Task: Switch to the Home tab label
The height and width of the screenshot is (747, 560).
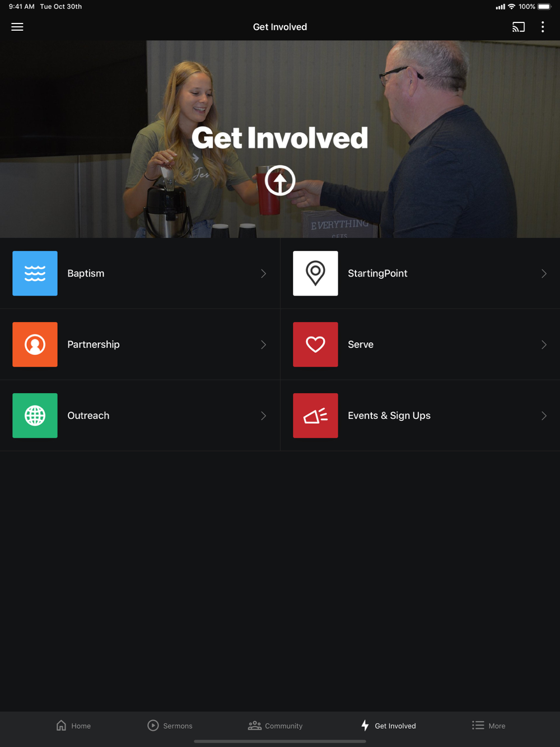Action: pos(81,726)
